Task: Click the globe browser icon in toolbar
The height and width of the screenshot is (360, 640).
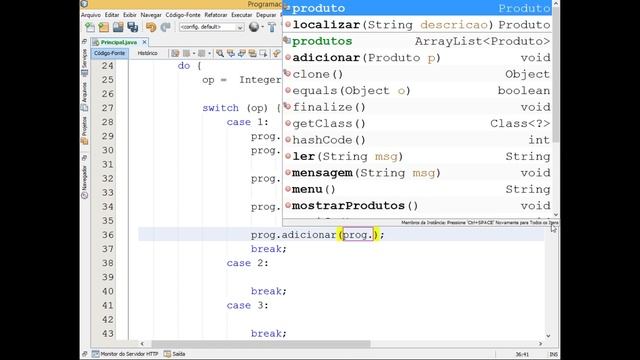Action: click(x=254, y=27)
